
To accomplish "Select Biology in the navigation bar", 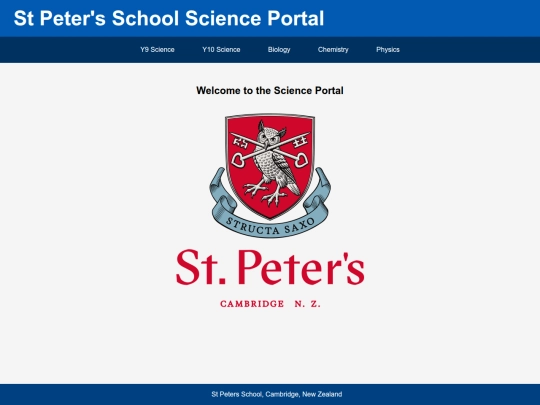I will click(279, 50).
